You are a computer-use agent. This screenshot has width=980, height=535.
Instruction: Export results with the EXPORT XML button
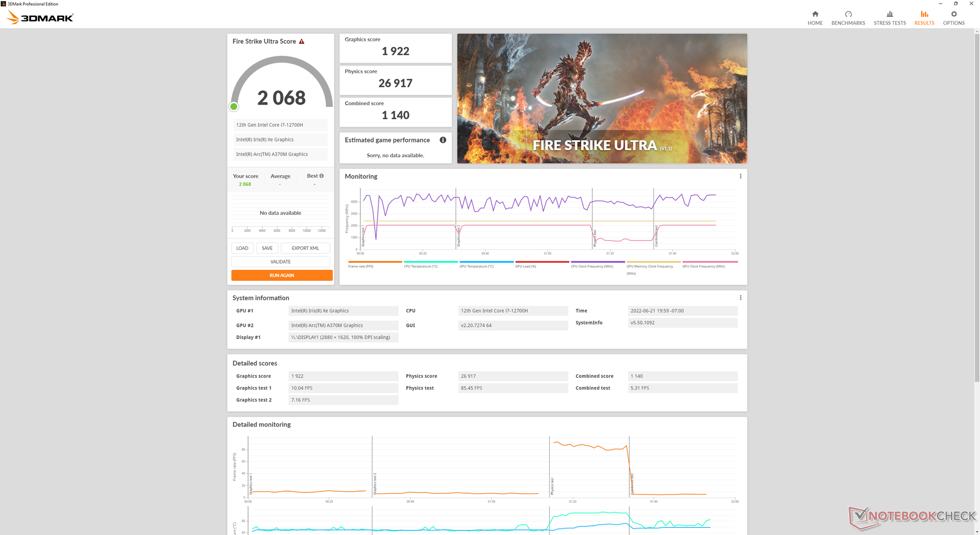(305, 248)
